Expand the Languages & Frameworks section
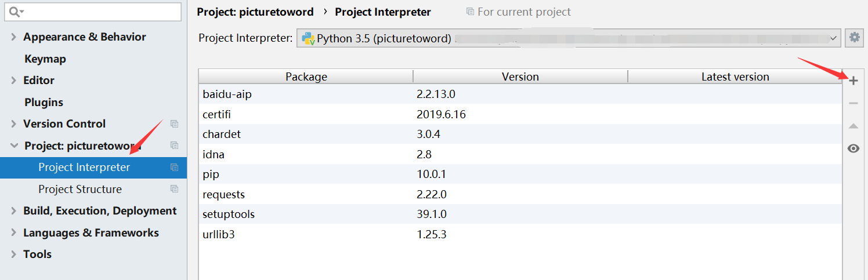Viewport: 868px width, 280px height. point(13,233)
